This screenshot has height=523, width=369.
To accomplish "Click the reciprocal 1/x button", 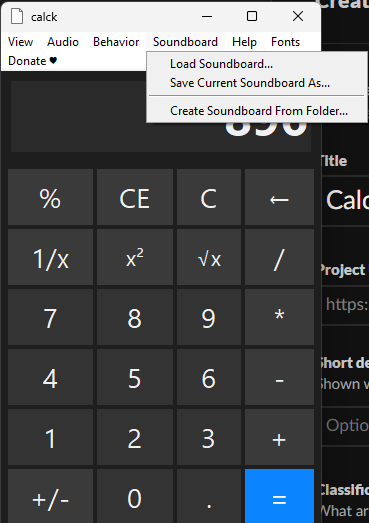I will (50, 257).
